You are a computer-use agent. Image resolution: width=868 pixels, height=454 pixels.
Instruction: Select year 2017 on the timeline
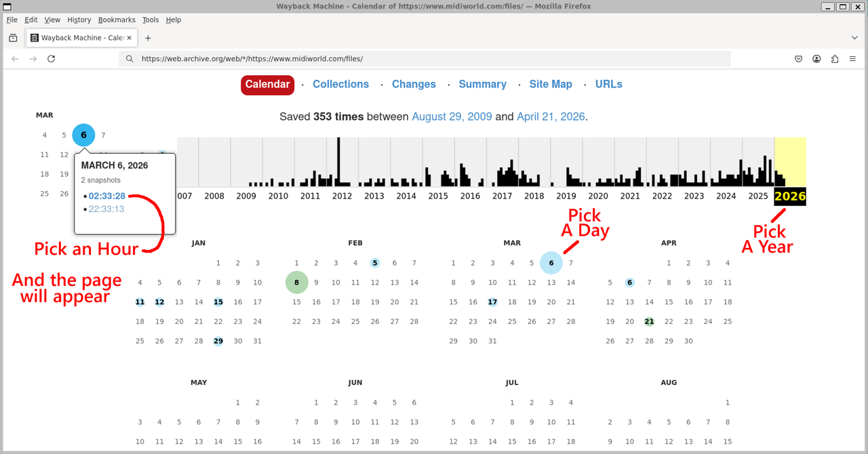[x=502, y=196]
